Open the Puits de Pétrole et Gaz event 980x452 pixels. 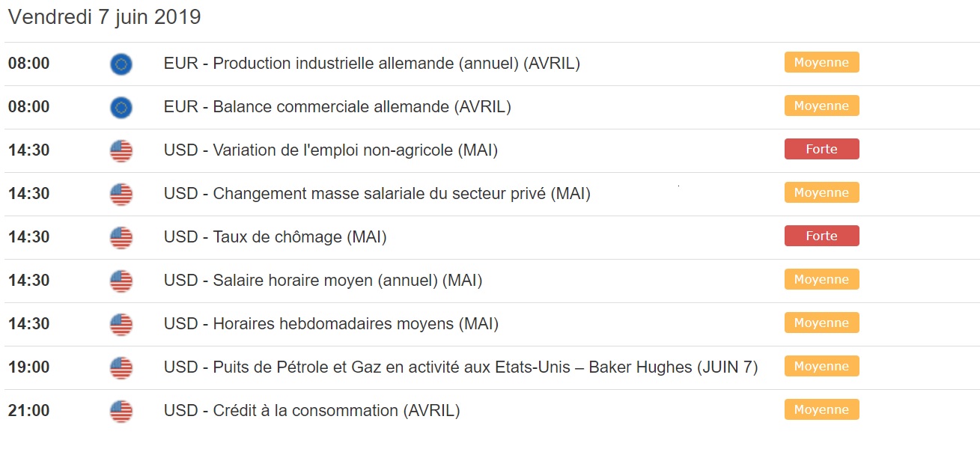tap(460, 367)
